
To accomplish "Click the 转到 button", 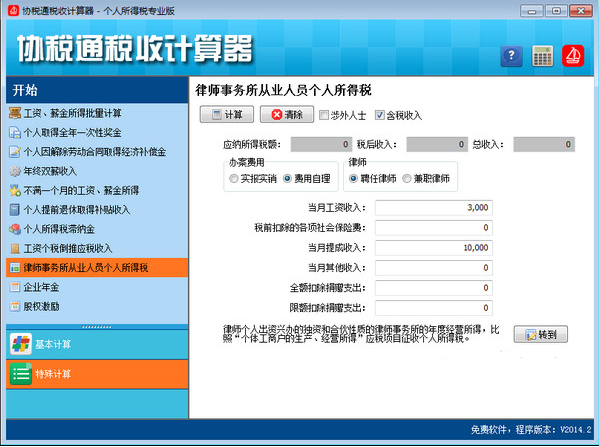I will 541,334.
